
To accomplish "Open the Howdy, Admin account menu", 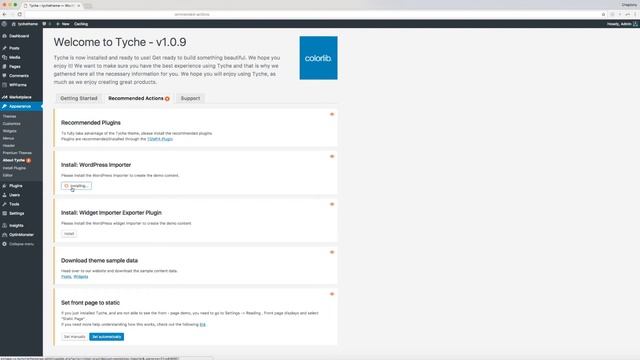I will [622, 24].
